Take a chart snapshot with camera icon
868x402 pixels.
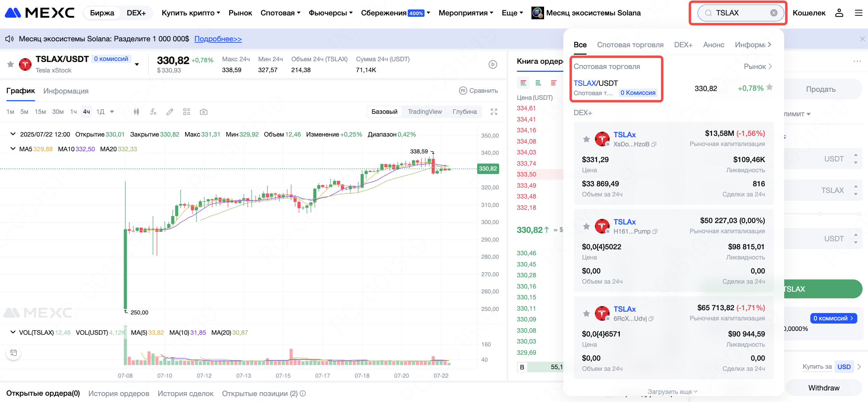point(204,112)
